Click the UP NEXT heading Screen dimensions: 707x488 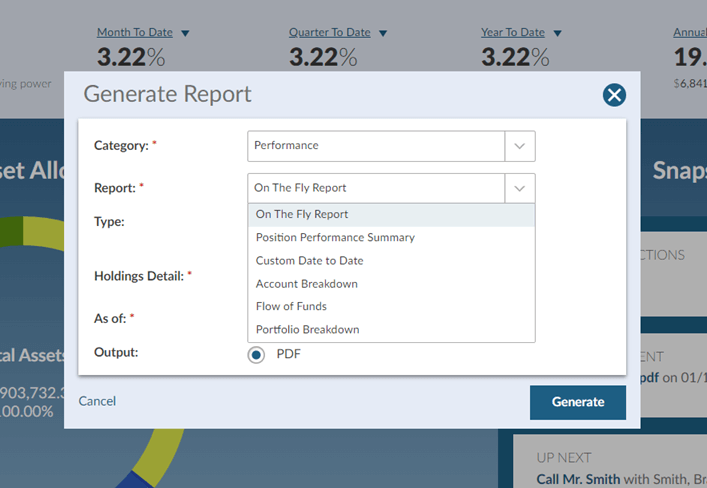tap(564, 458)
